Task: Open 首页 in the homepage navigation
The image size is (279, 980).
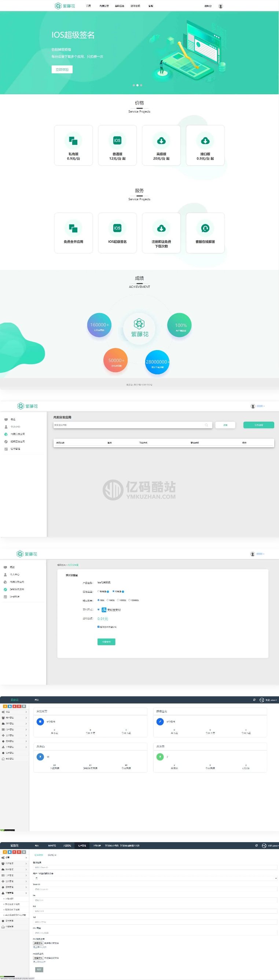Action: click(88, 6)
